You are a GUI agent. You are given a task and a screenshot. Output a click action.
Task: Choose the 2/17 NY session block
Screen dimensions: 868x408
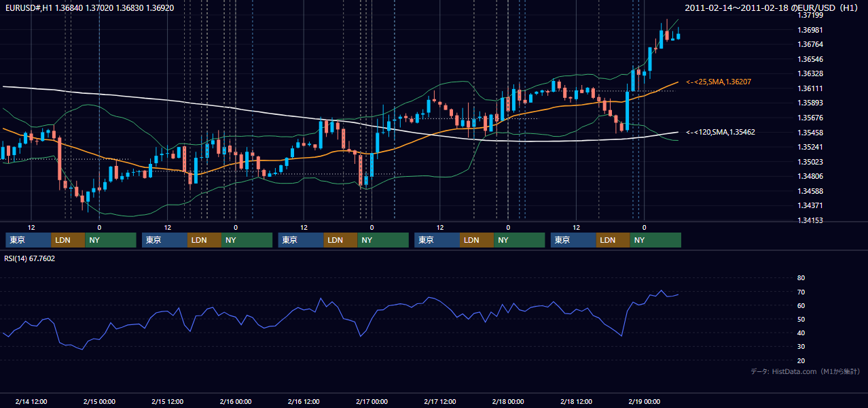point(520,240)
